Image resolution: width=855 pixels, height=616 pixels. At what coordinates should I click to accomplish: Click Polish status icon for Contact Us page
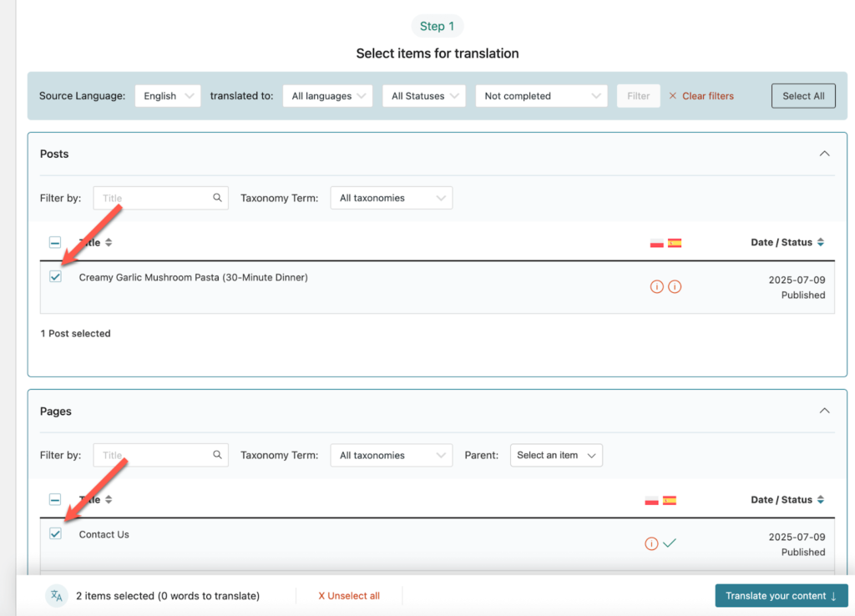651,543
